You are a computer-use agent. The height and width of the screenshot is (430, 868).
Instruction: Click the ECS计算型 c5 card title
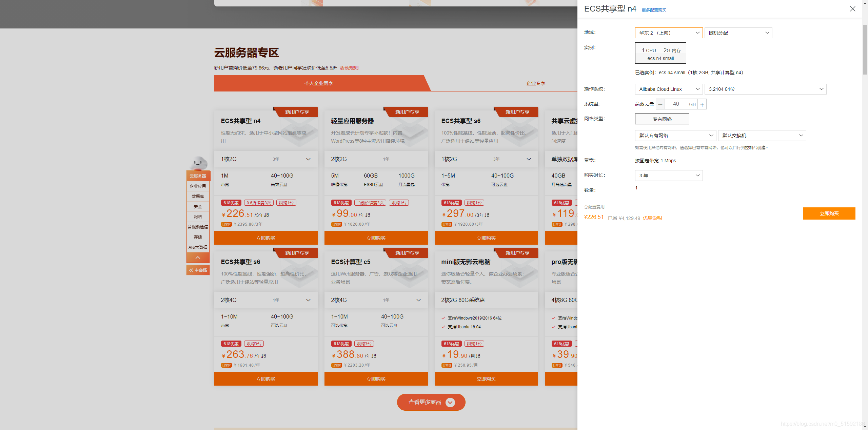click(x=351, y=262)
